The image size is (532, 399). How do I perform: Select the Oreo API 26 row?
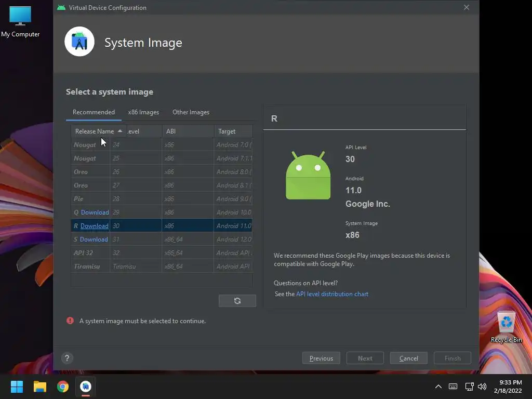tap(162, 172)
